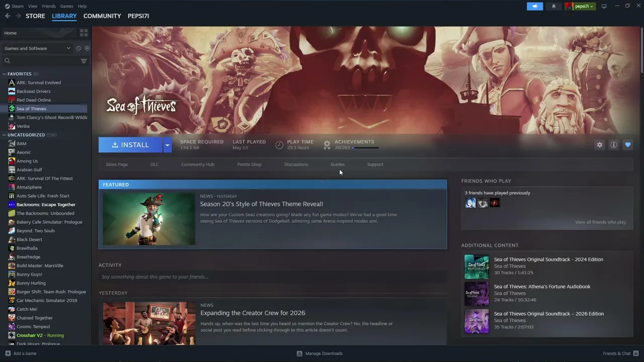Image resolution: width=644 pixels, height=362 pixels.
Task: Click the Library tab
Action: point(64,16)
